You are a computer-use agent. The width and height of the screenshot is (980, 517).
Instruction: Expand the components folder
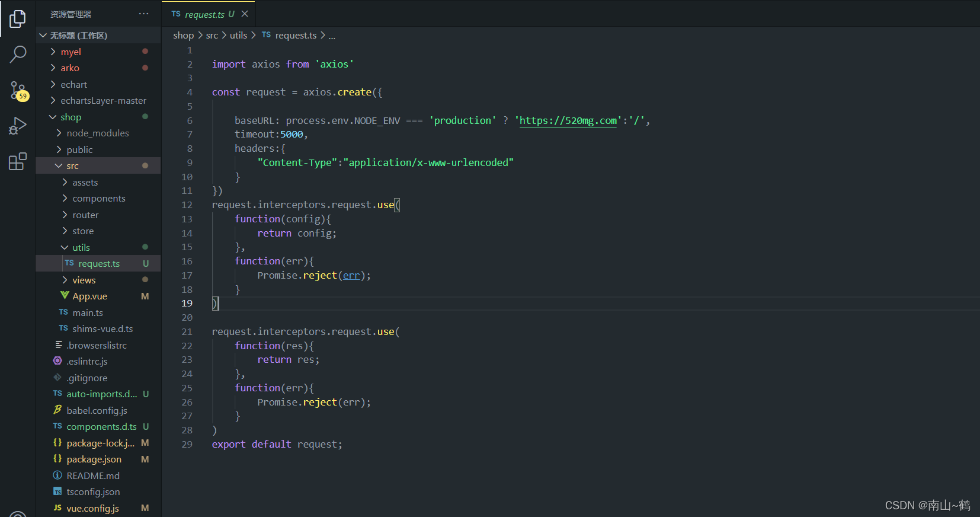tap(65, 198)
